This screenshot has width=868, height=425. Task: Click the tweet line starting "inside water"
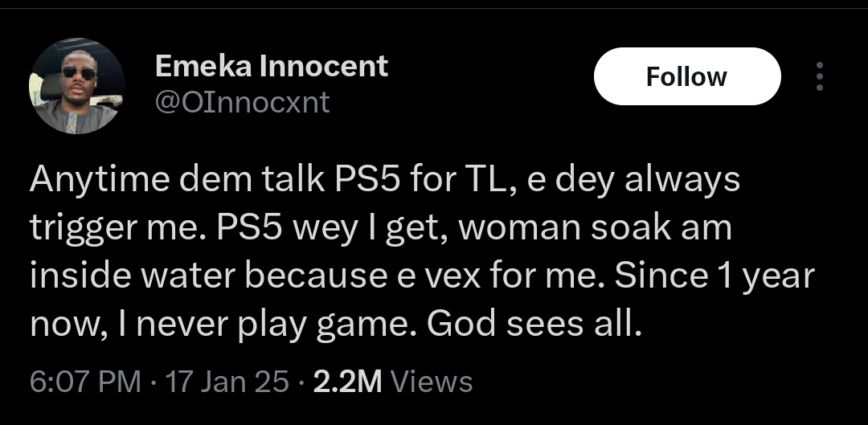(422, 276)
